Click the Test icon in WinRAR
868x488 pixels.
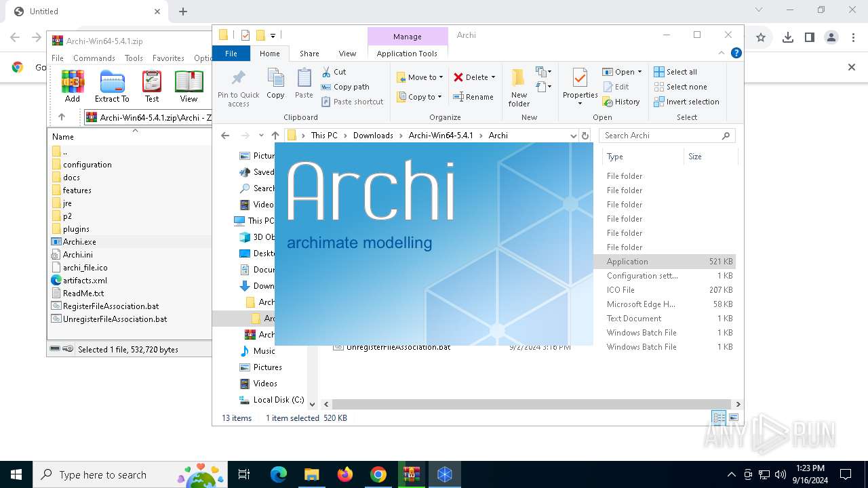coord(152,86)
